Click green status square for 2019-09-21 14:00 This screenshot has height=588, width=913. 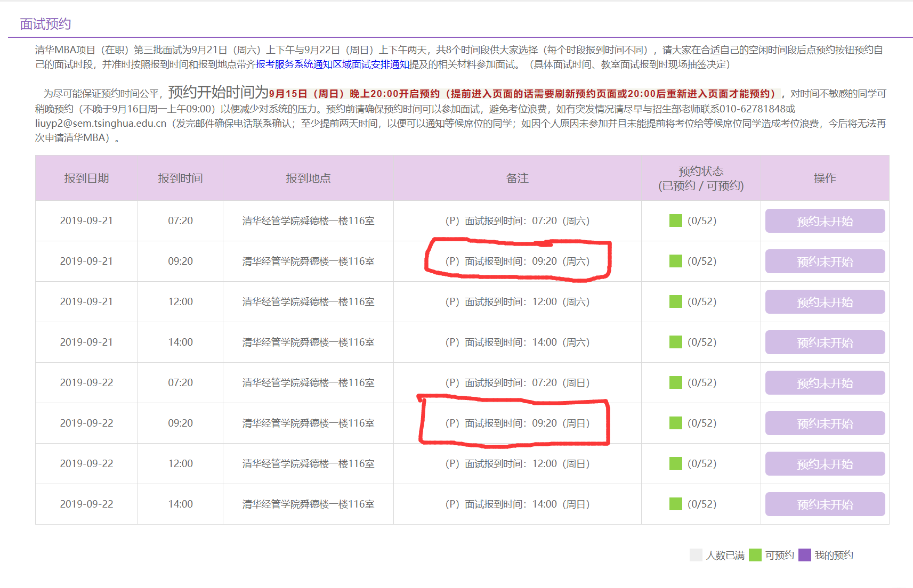click(676, 342)
